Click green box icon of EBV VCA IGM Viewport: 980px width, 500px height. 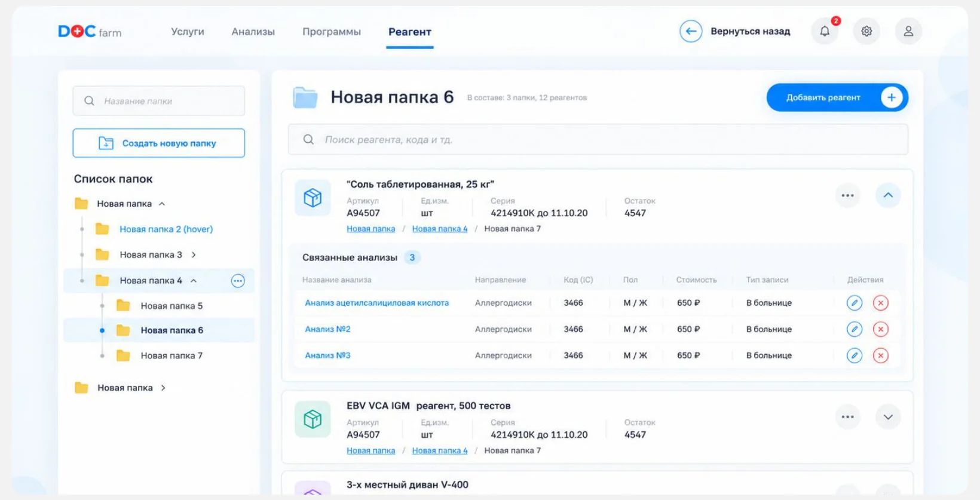(x=313, y=419)
